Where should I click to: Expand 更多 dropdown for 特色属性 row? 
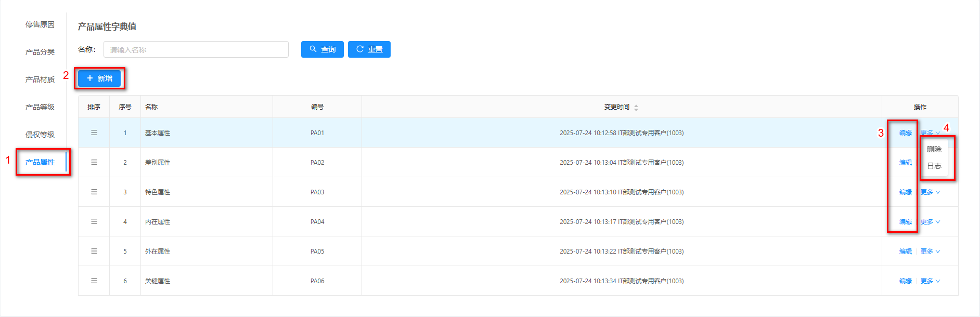coord(930,192)
